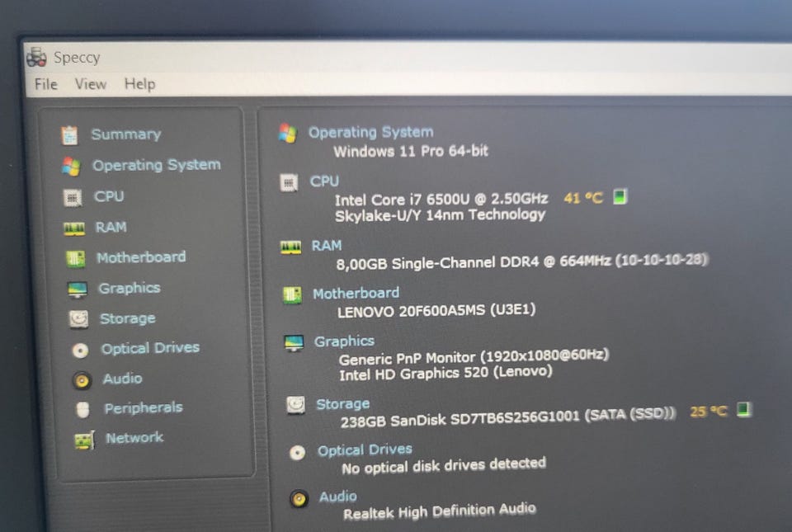Click the Network card icon in sidebar
This screenshot has width=792, height=532.
tap(84, 440)
